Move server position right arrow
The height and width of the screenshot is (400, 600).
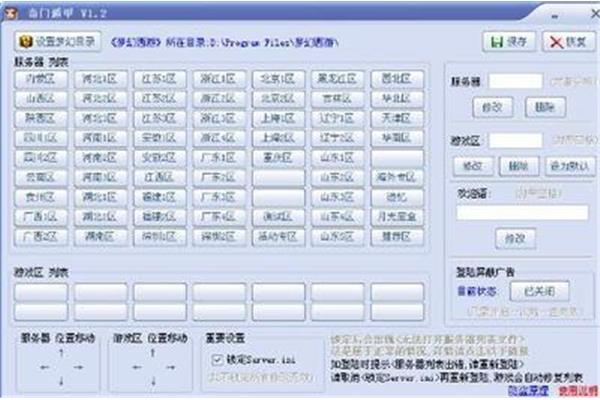78,367
